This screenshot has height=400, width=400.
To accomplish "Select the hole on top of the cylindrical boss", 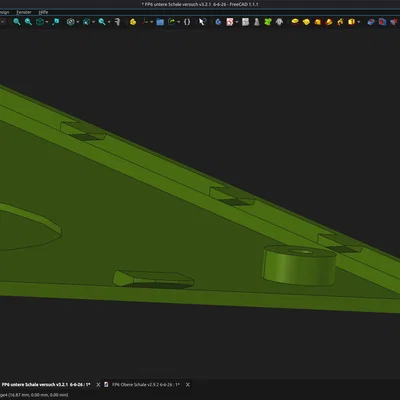I will point(301,251).
